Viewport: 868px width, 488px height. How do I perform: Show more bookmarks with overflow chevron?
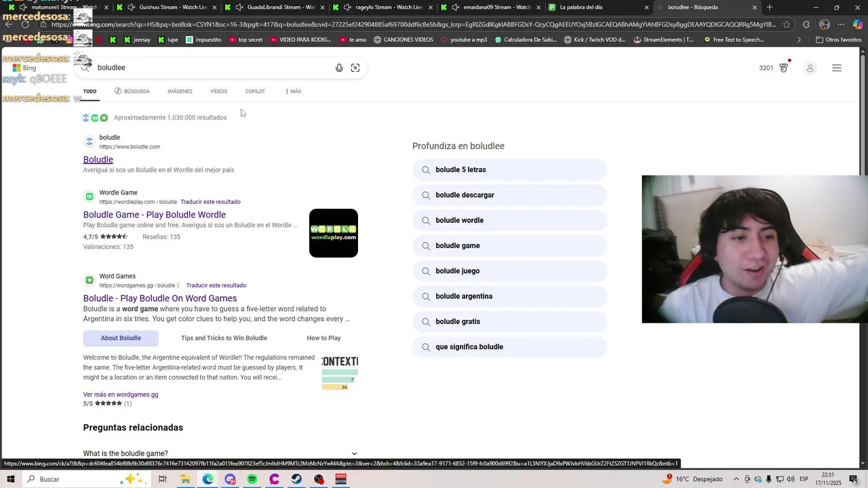(x=799, y=40)
